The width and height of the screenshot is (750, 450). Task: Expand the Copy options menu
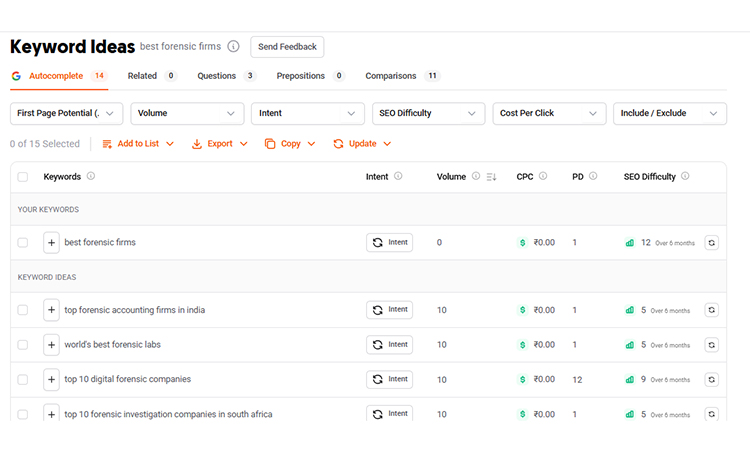(x=290, y=143)
